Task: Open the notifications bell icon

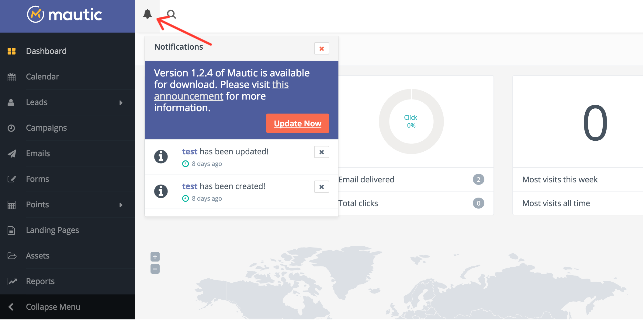Action: coord(147,14)
